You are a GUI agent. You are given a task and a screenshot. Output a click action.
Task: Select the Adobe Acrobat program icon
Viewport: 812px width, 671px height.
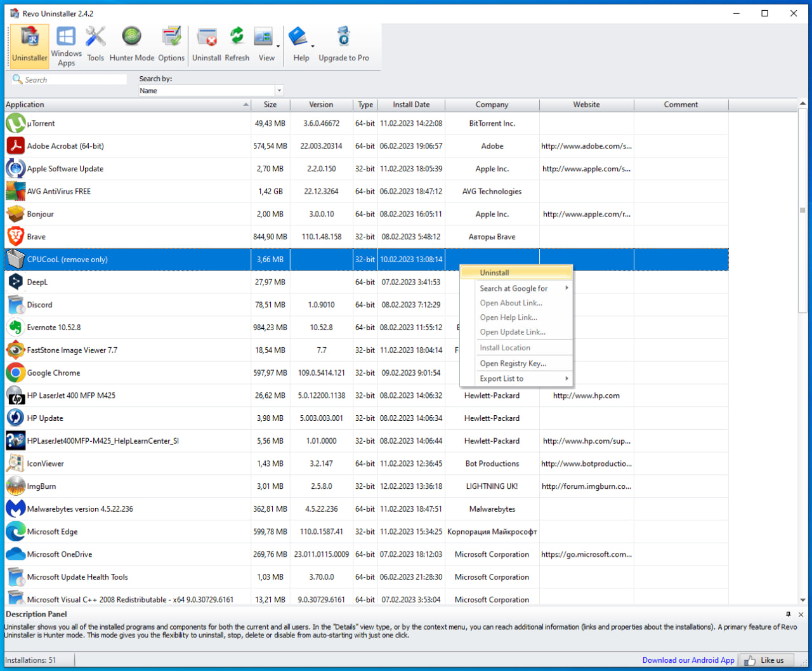(x=15, y=146)
